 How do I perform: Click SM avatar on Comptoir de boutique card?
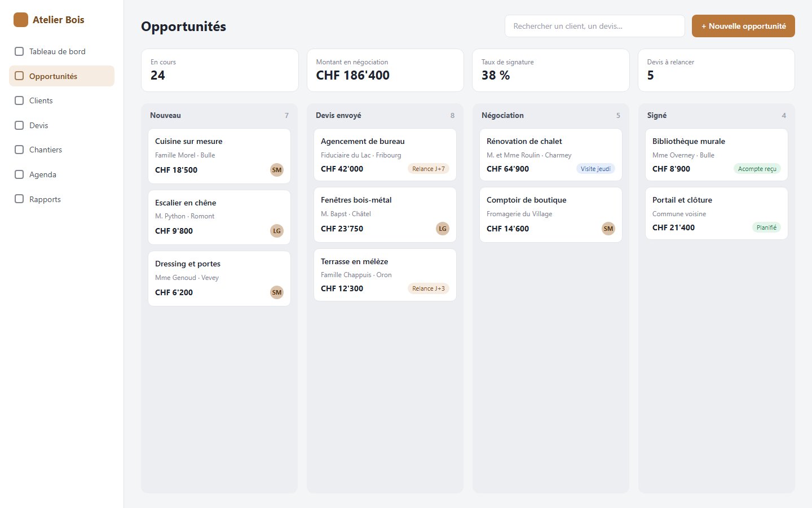(x=608, y=229)
